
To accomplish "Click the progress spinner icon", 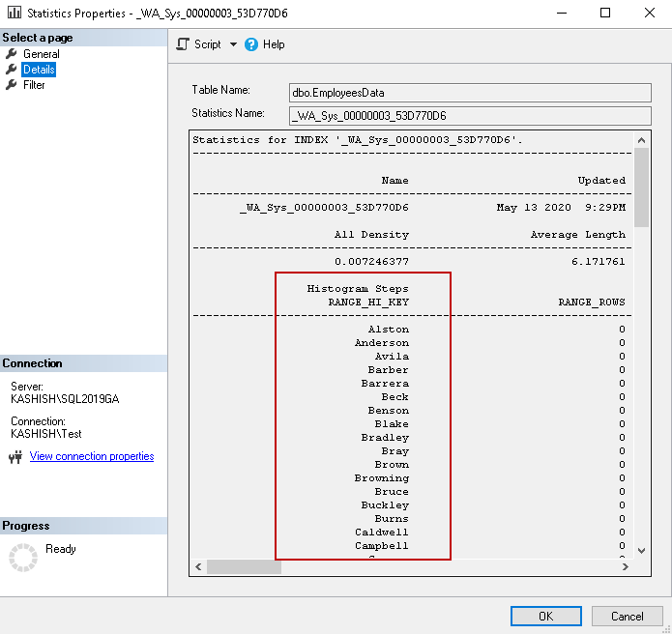I will point(23,558).
